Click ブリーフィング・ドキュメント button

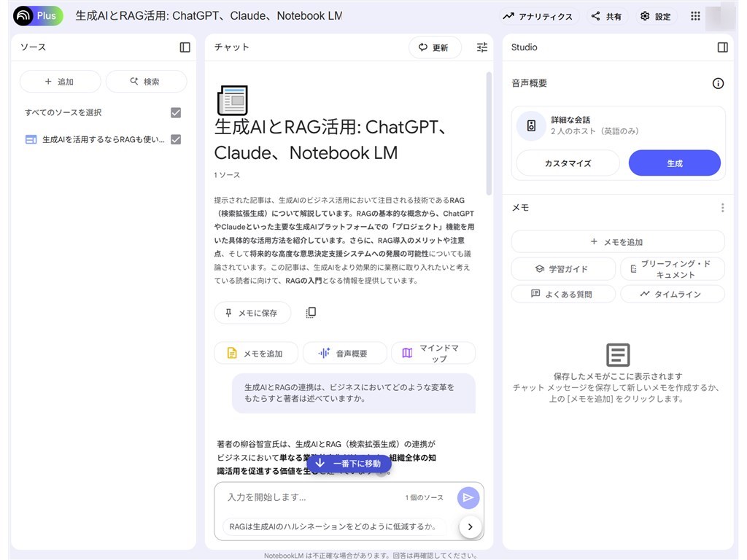(673, 269)
